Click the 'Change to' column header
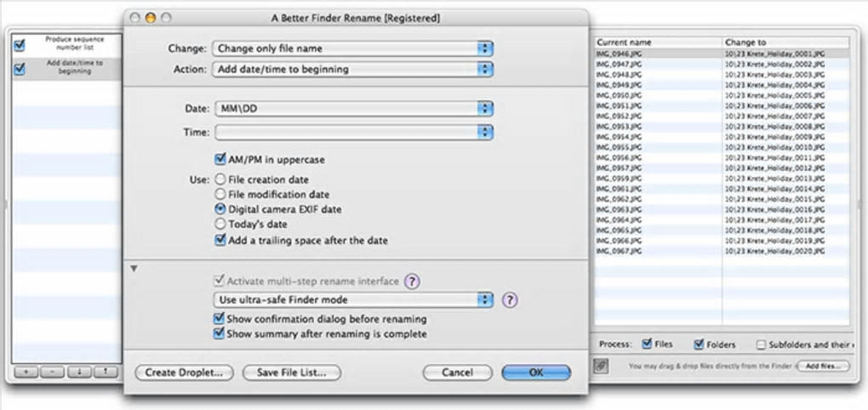868x410 pixels. [785, 42]
